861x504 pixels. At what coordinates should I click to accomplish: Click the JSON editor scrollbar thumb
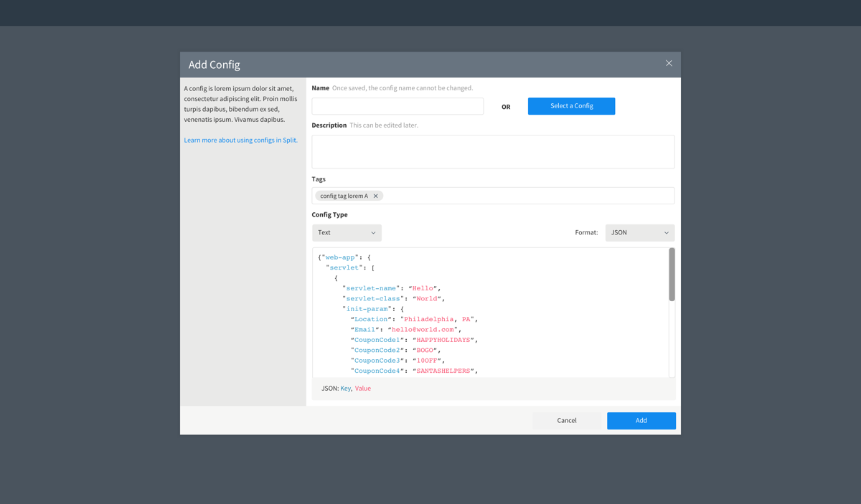click(672, 275)
